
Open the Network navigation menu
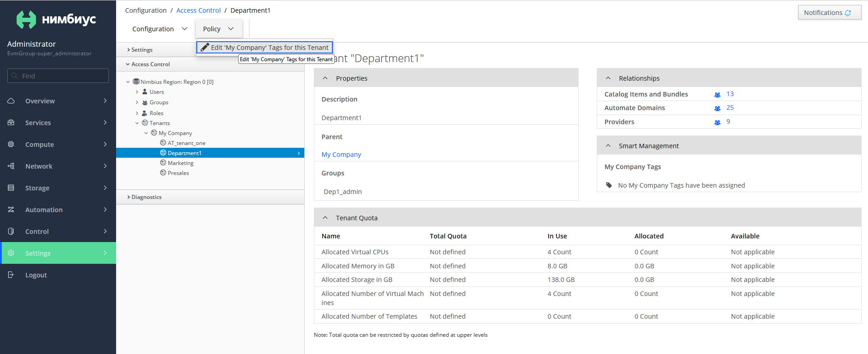pos(58,166)
